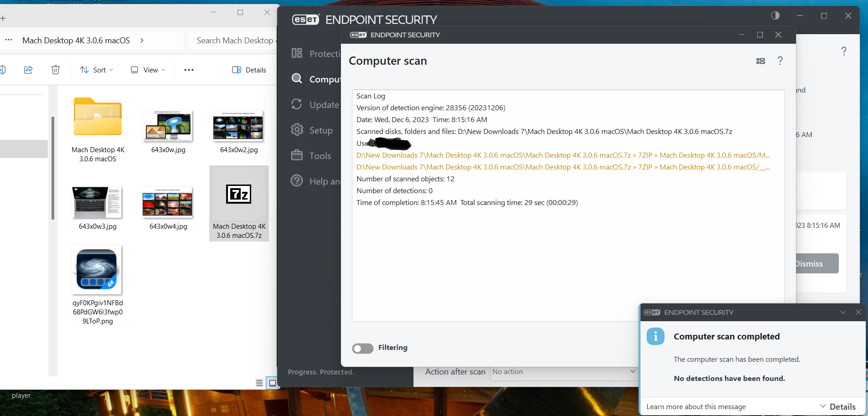Click Version of detection engine line
The width and height of the screenshot is (868, 416).
click(x=431, y=108)
